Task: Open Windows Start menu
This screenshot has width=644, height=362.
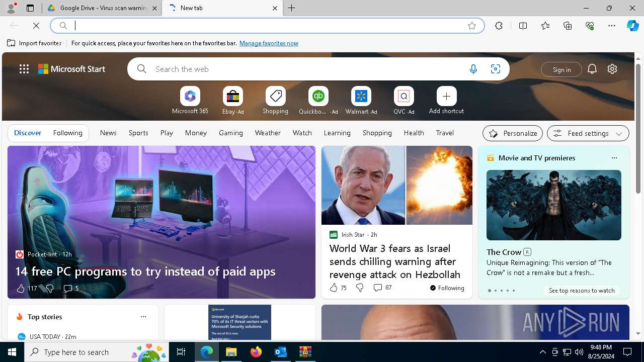Action: 12,352
